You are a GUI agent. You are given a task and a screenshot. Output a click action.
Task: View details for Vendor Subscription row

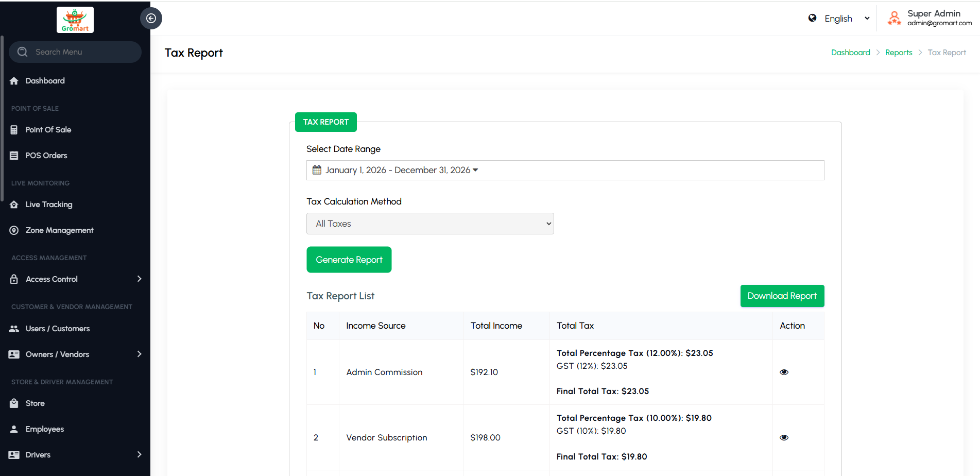784,437
